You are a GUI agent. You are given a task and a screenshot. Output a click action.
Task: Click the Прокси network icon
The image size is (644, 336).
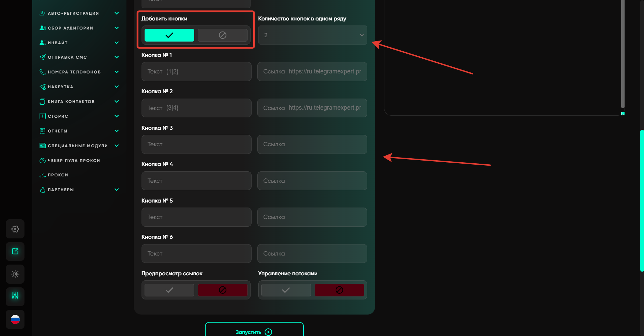click(43, 175)
